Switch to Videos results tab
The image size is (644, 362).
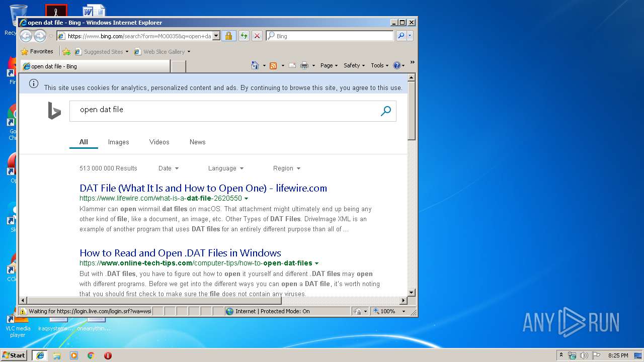[x=159, y=142]
